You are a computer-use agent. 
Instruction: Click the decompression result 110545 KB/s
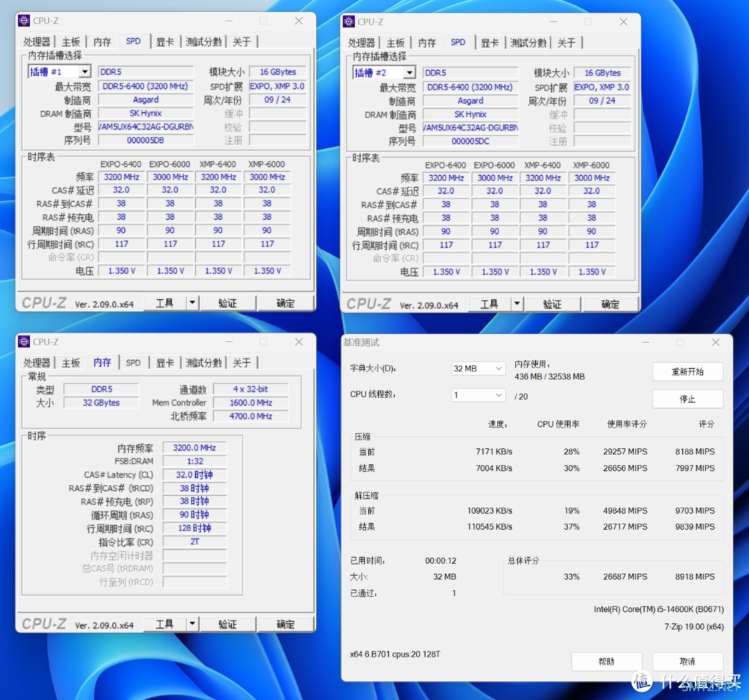pos(490,527)
